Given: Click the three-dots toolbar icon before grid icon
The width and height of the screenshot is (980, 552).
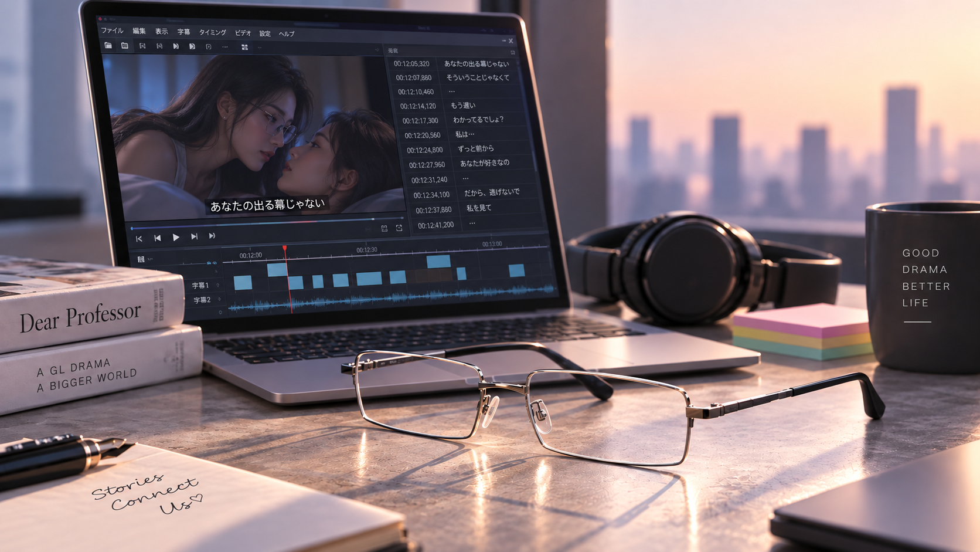Looking at the screenshot, I should pyautogui.click(x=225, y=46).
